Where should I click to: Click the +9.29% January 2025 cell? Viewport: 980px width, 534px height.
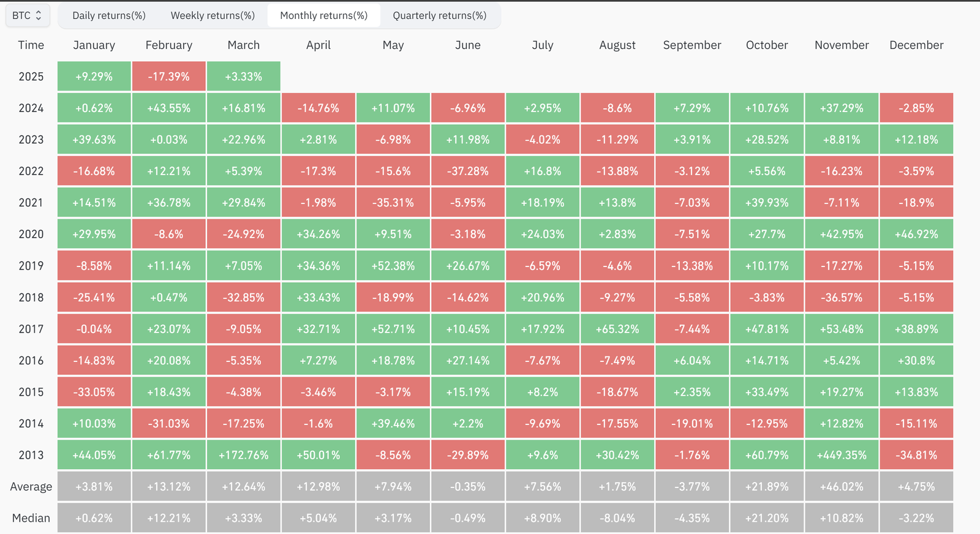94,76
